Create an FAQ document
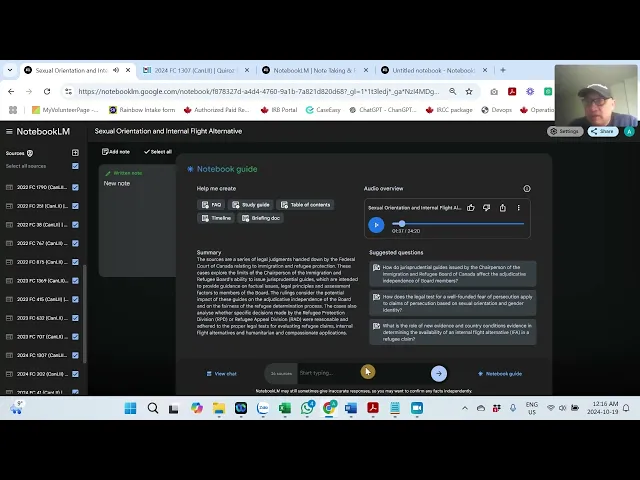Image resolution: width=640 pixels, height=480 pixels. (211, 205)
